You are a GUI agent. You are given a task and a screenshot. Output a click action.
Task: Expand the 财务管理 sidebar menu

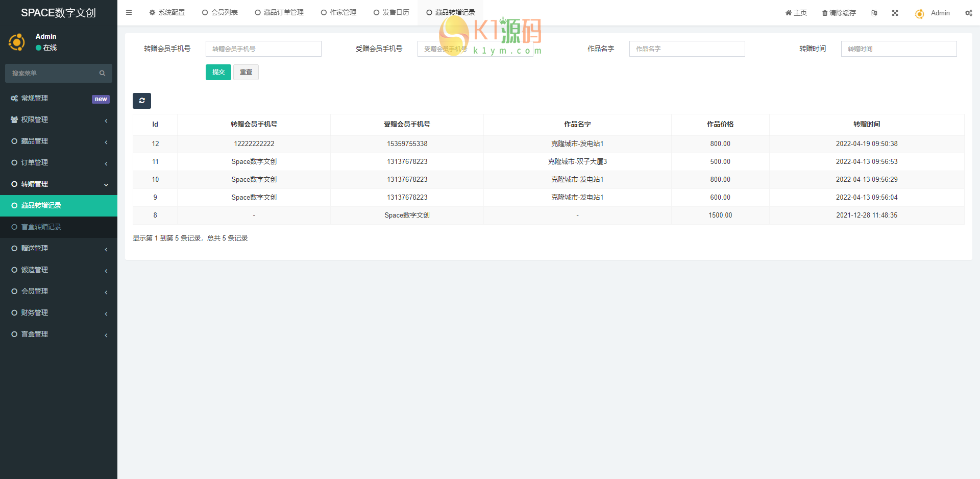59,313
